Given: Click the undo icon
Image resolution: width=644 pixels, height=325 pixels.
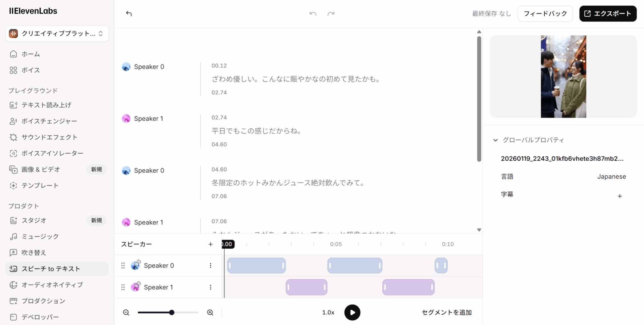Looking at the screenshot, I should pyautogui.click(x=313, y=14).
